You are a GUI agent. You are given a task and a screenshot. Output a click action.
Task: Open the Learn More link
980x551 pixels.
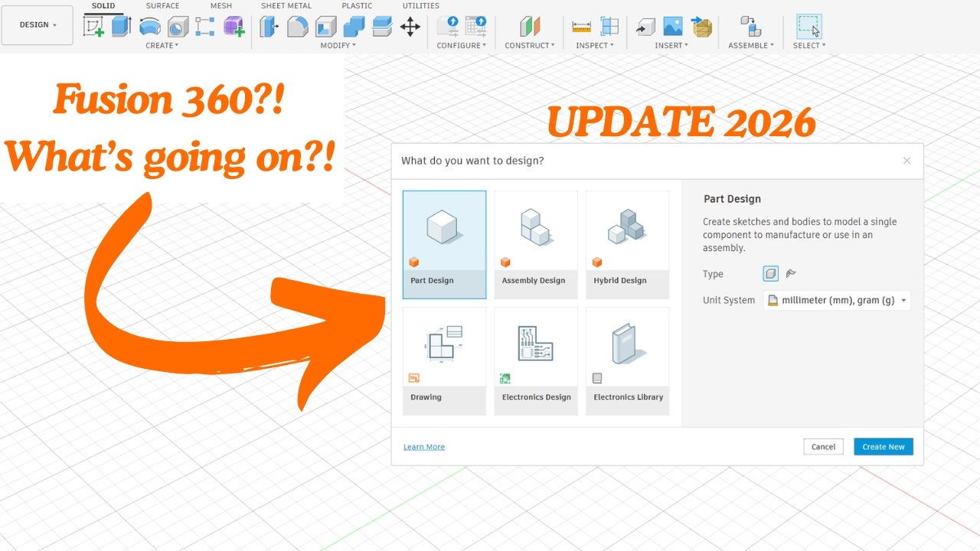coord(424,447)
